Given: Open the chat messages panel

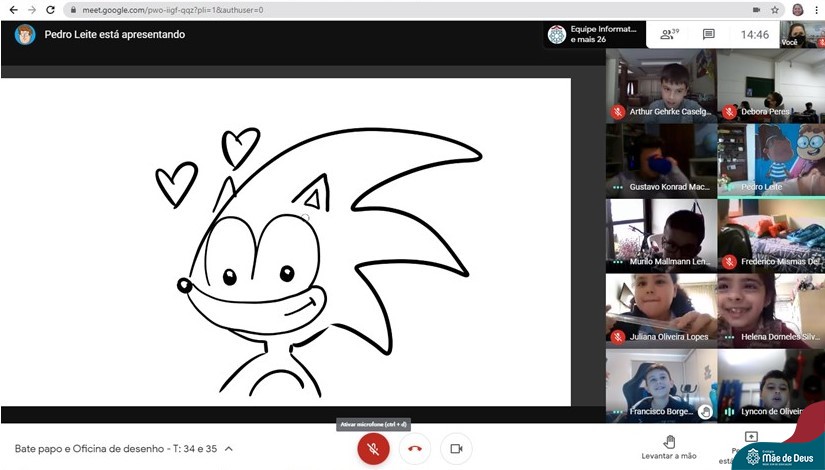Looking at the screenshot, I should coord(708,34).
